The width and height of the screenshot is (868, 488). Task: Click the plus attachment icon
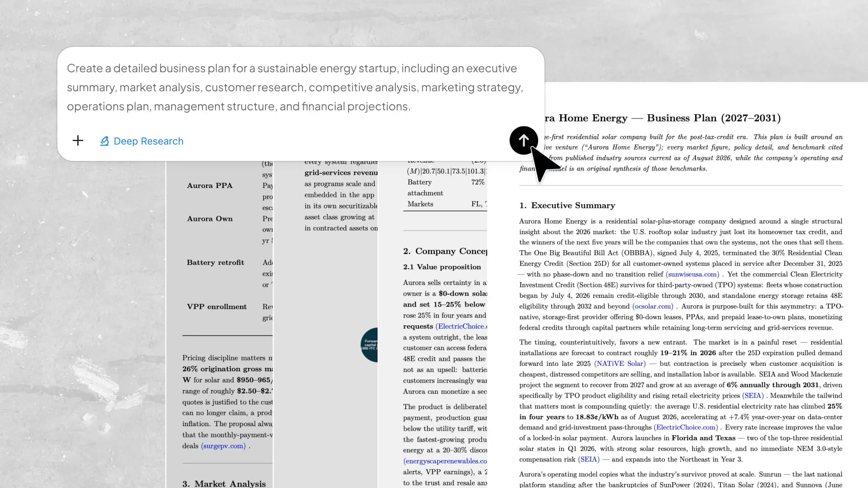pyautogui.click(x=78, y=141)
